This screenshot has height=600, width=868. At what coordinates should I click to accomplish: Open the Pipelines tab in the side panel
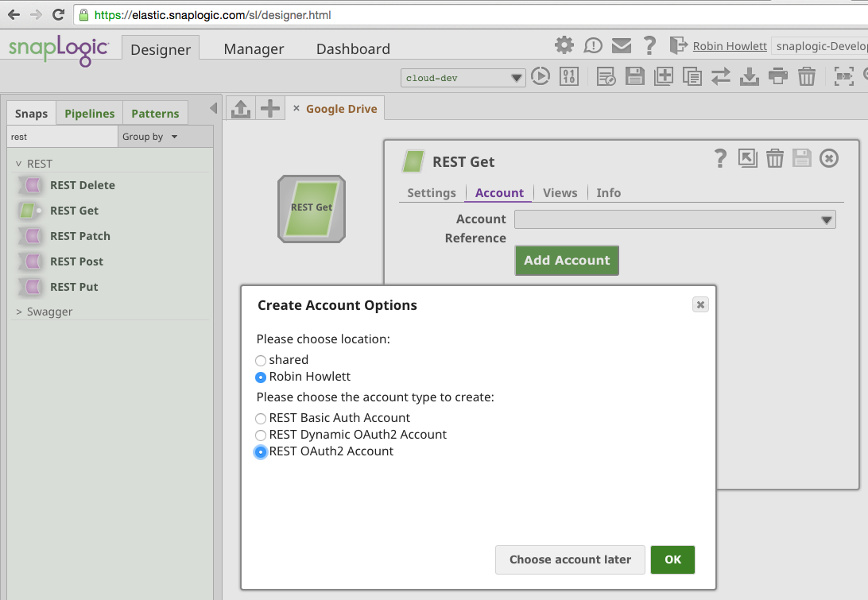coord(90,114)
